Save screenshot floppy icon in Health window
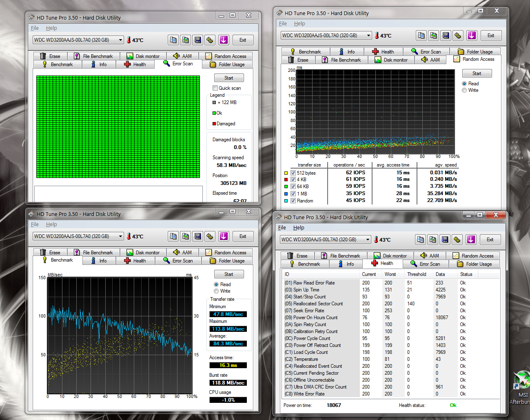The width and height of the screenshot is (530, 420). 445,240
